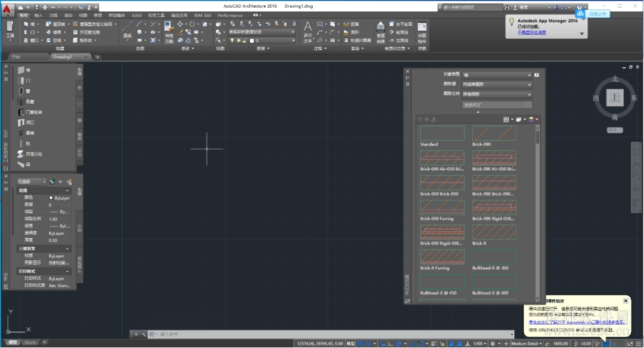Open the Quick Calculator (快速计算器) tool
Viewport: 644px width, 348px height.
click(x=357, y=41)
